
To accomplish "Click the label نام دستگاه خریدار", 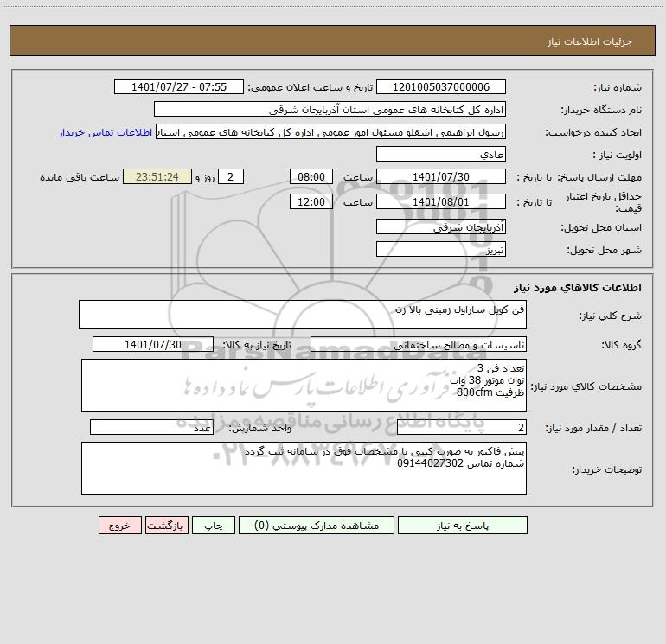I will point(601,111).
